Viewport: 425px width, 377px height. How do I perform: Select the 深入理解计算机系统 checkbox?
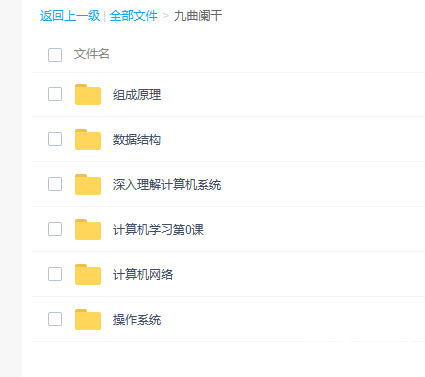coord(55,184)
